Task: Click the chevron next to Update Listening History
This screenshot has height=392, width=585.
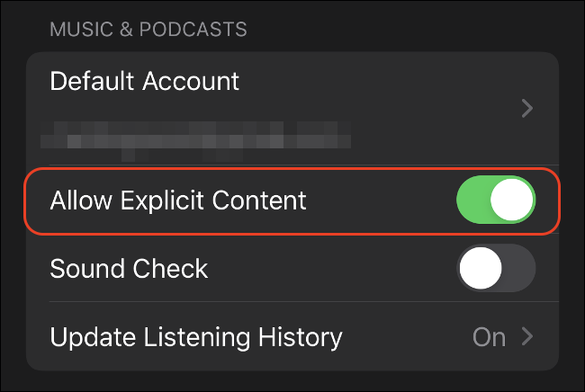Action: [527, 336]
